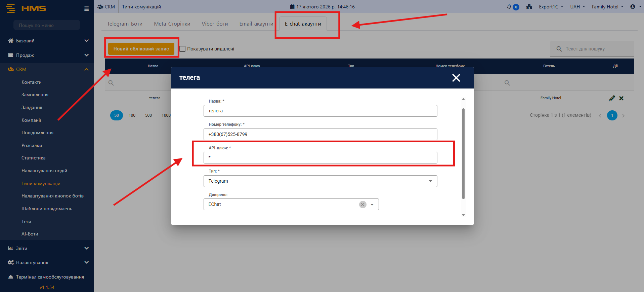This screenshot has width=644, height=292.
Task: Click the network structure icon in header
Action: tap(529, 7)
